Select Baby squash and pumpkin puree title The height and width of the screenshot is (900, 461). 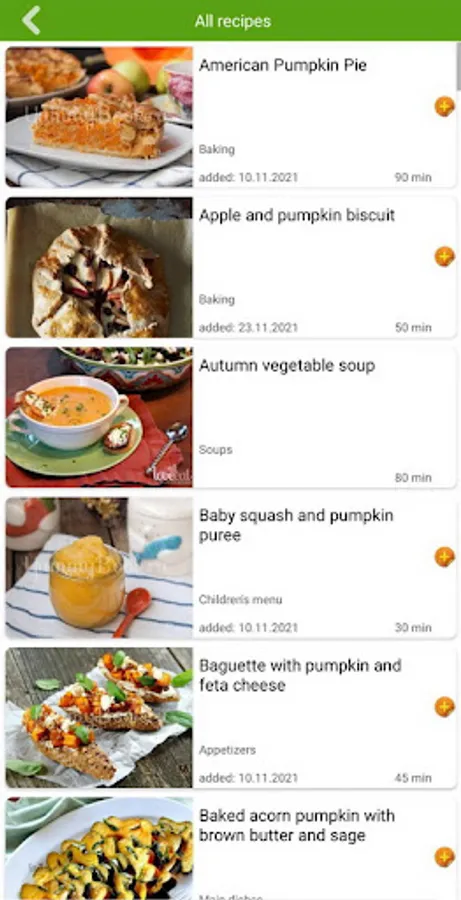point(296,525)
